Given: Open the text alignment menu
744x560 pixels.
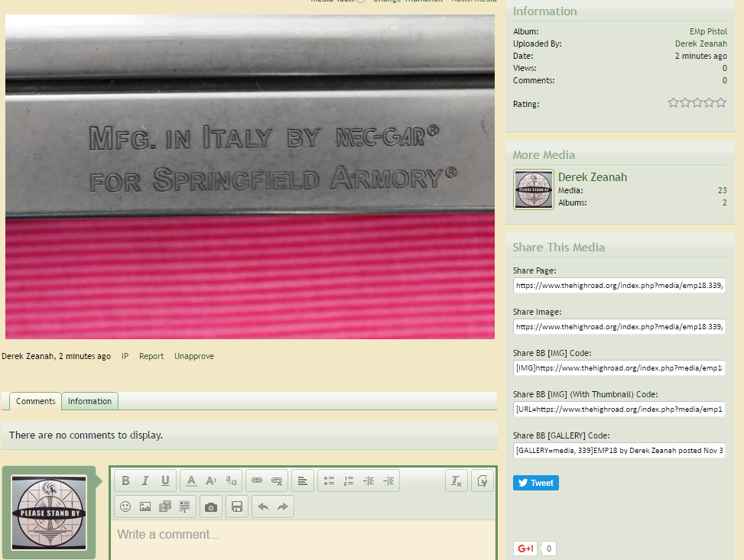Looking at the screenshot, I should tap(302, 481).
